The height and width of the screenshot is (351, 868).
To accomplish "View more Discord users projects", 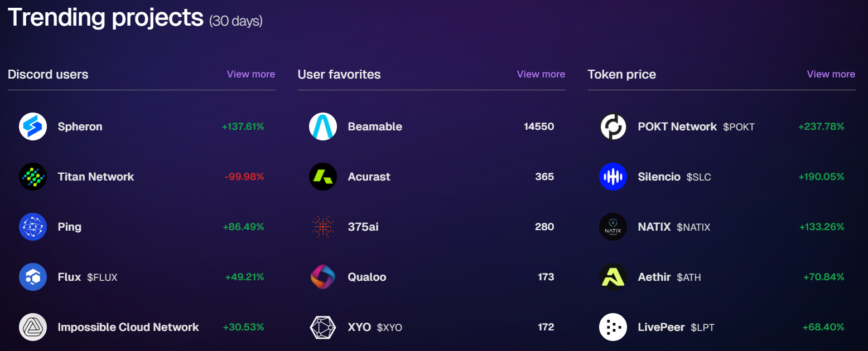I will 251,74.
